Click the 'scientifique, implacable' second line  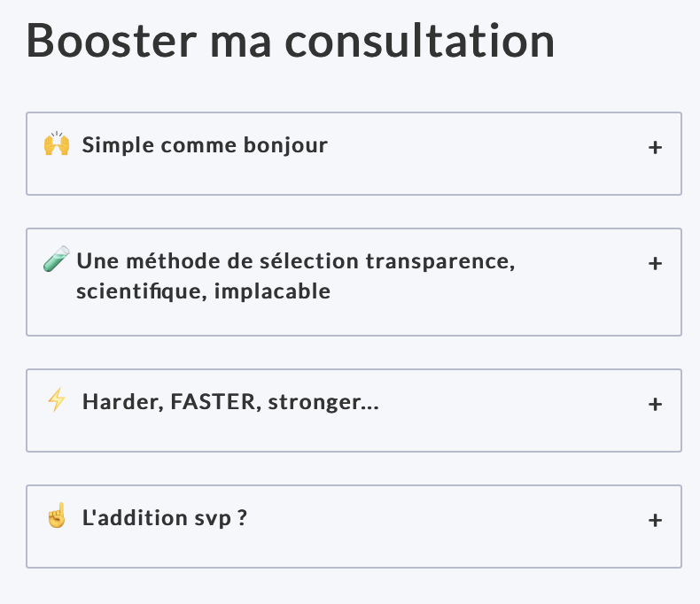point(204,291)
